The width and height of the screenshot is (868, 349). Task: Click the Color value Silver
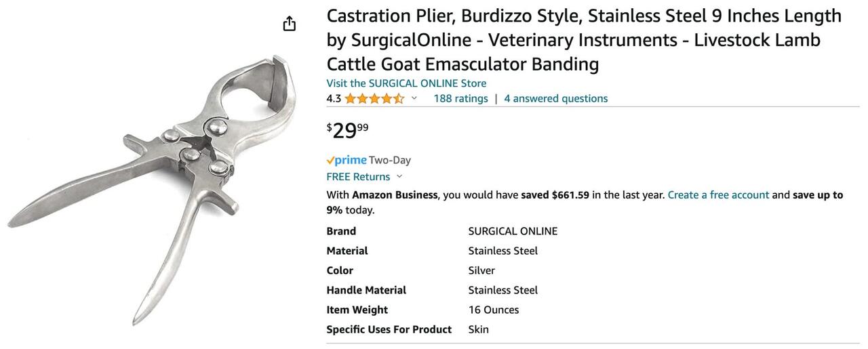click(481, 270)
